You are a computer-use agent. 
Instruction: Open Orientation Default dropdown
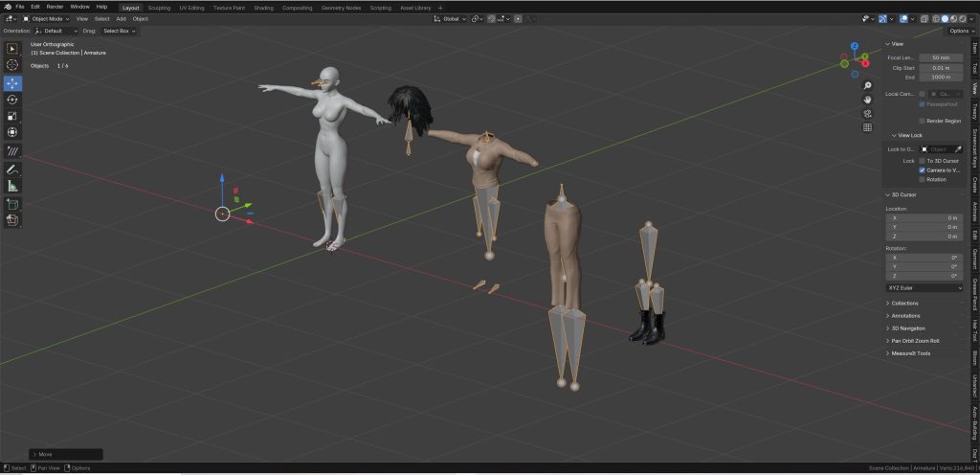pos(56,31)
